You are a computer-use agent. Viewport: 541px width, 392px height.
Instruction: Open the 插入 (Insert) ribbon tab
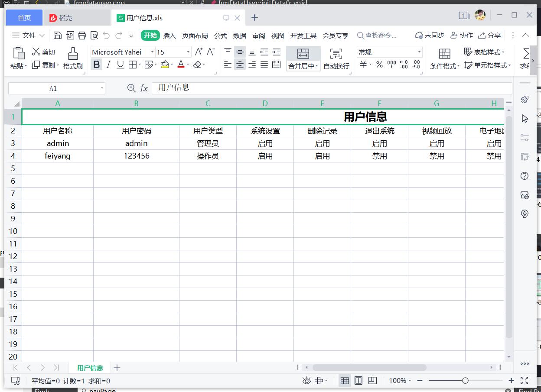coord(169,36)
